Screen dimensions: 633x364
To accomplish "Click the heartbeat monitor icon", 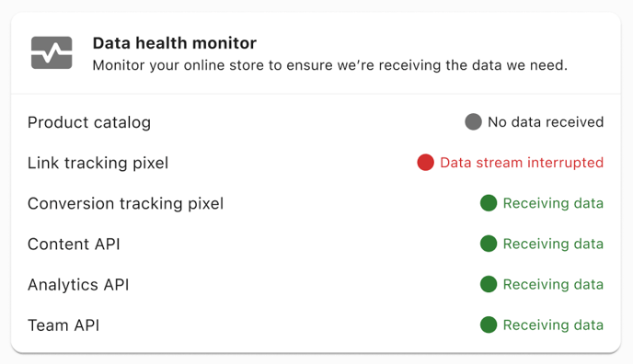I will tap(52, 52).
